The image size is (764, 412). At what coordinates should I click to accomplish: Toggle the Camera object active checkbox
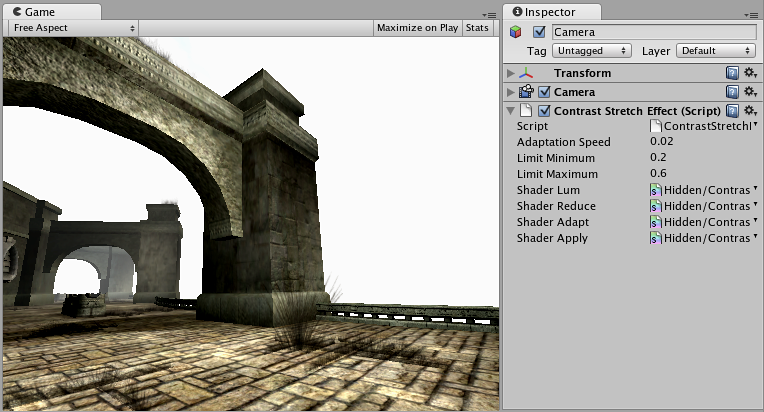pyautogui.click(x=540, y=32)
